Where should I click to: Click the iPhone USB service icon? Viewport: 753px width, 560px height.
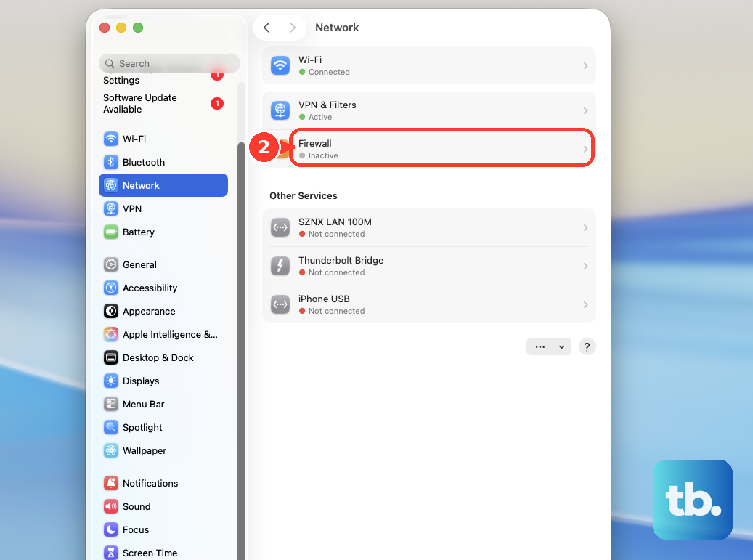coord(280,304)
